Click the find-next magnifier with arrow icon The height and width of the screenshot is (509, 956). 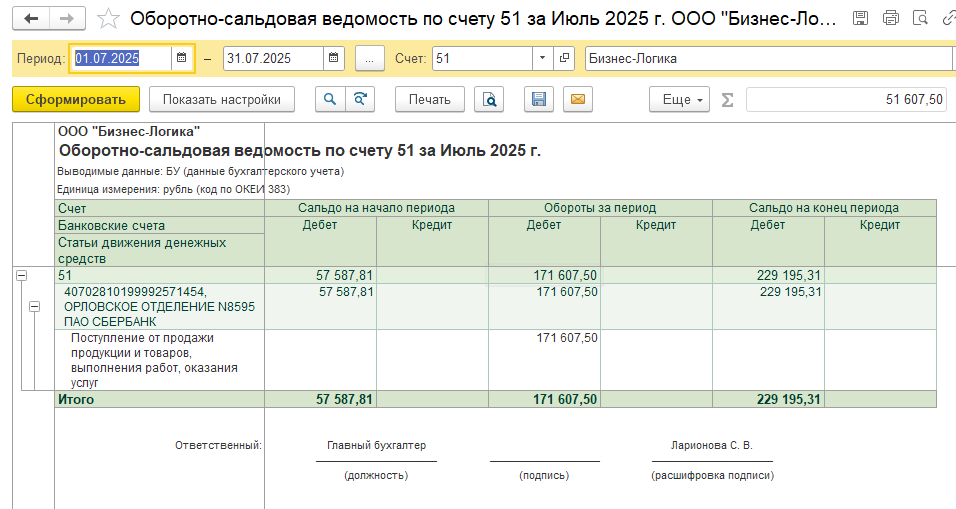pos(360,99)
